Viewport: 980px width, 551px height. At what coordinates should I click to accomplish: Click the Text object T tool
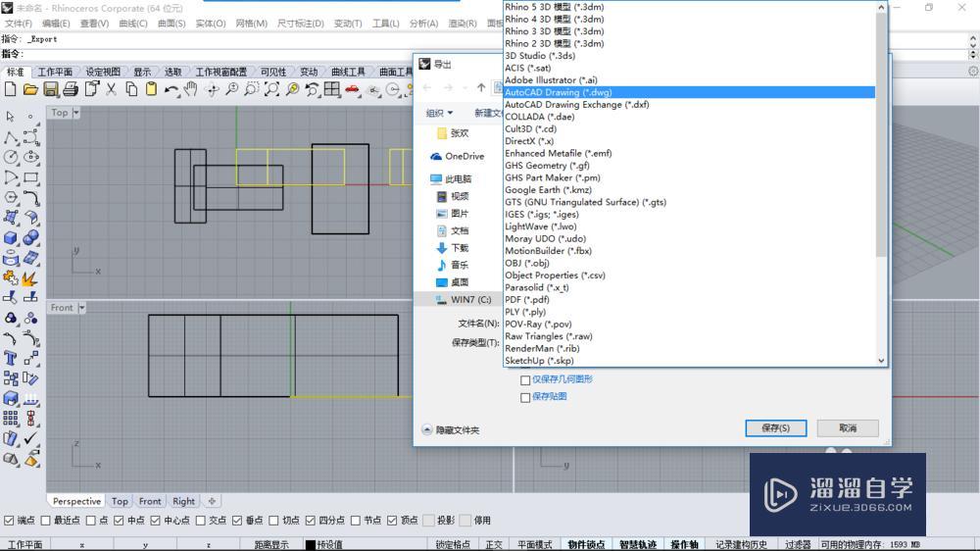point(10,359)
